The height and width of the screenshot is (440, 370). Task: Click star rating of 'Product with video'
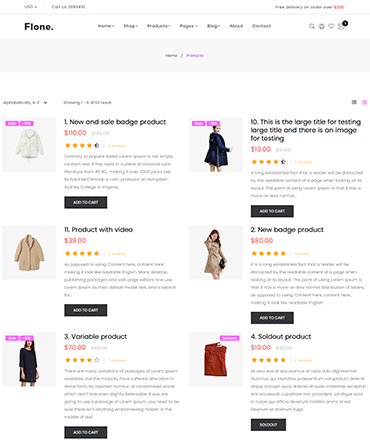[82, 253]
